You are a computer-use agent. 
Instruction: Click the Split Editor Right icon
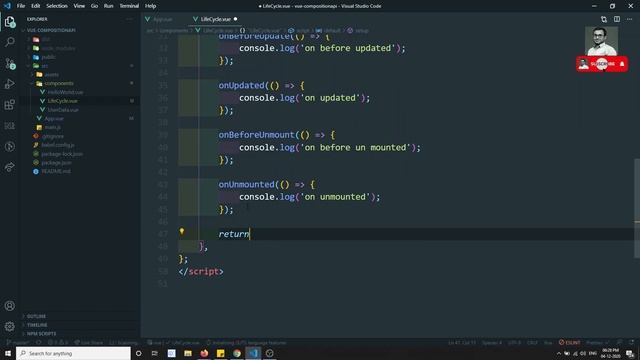[x=617, y=19]
